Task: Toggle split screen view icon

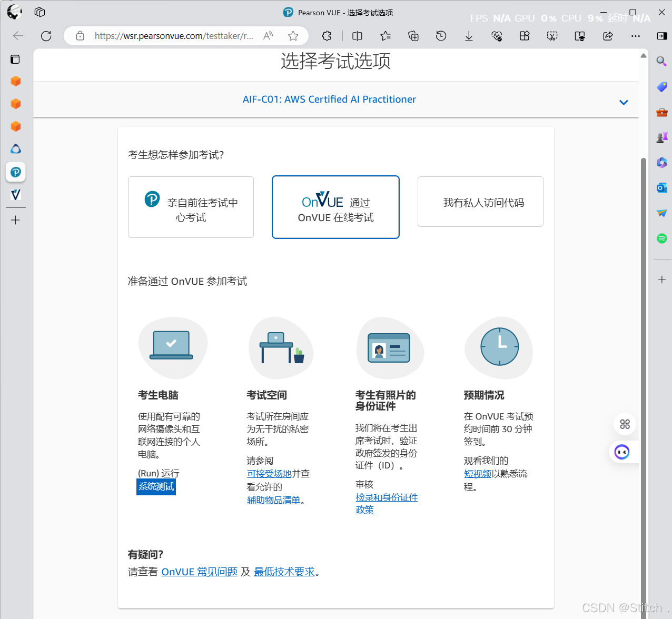Action: 357,36
